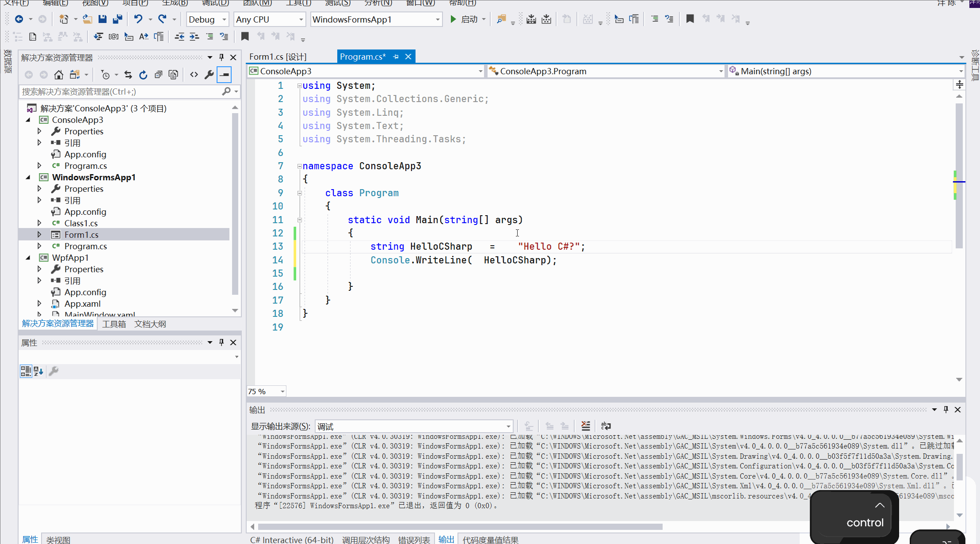Refresh the Solution Explorer tree
This screenshot has width=980, height=544.
pyautogui.click(x=143, y=75)
